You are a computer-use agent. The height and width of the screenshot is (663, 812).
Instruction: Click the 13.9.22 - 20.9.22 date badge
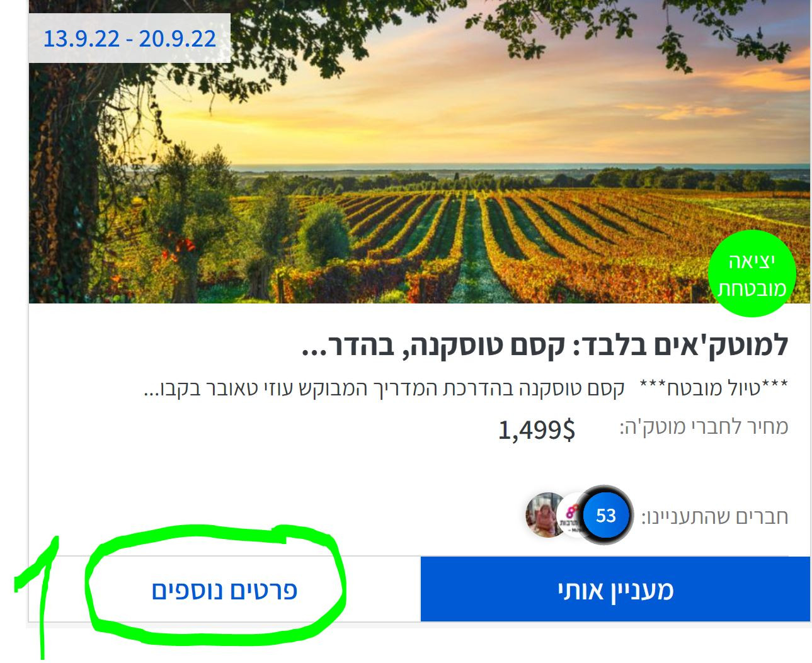click(x=130, y=38)
